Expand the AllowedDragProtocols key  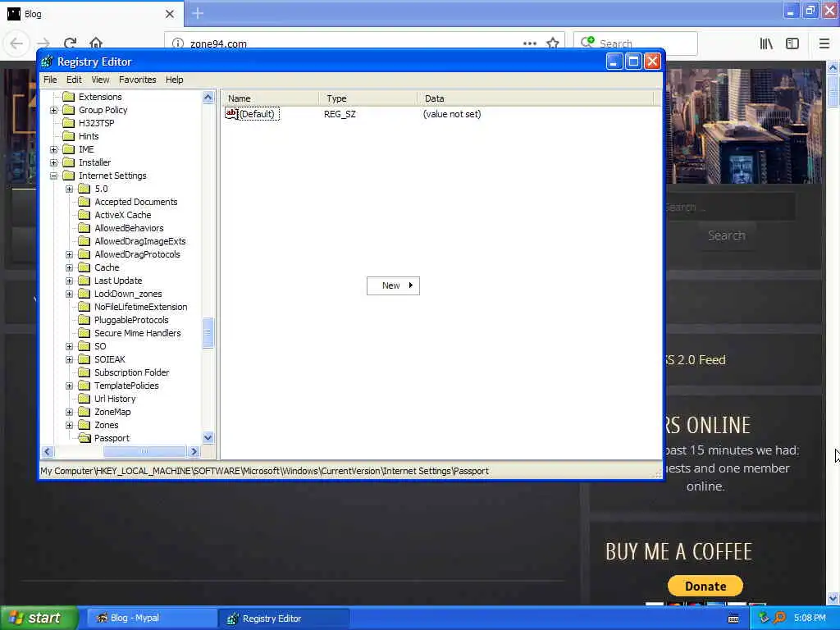[x=69, y=254]
